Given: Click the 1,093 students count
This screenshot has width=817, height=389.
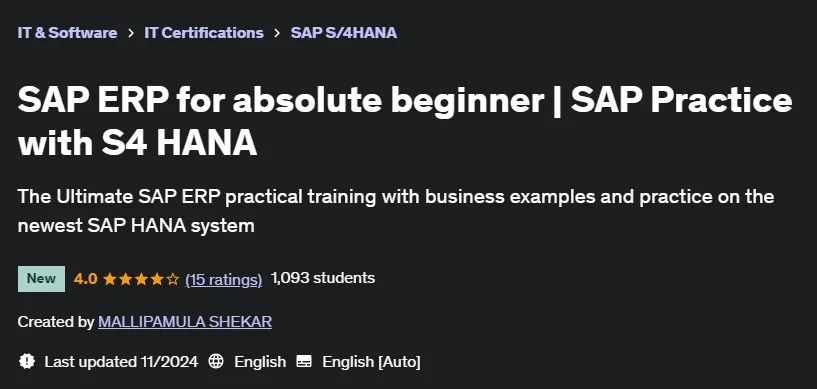Looking at the screenshot, I should pyautogui.click(x=323, y=278).
